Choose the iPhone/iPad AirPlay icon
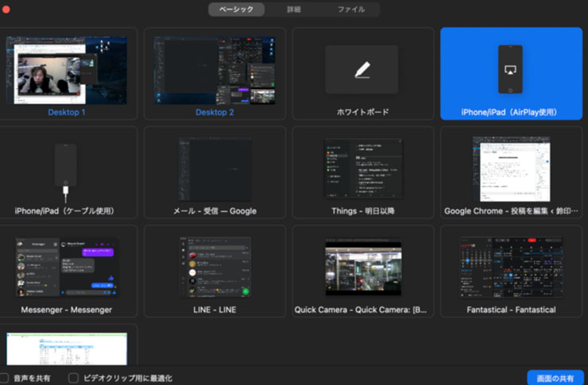This screenshot has height=385, width=588. click(510, 69)
